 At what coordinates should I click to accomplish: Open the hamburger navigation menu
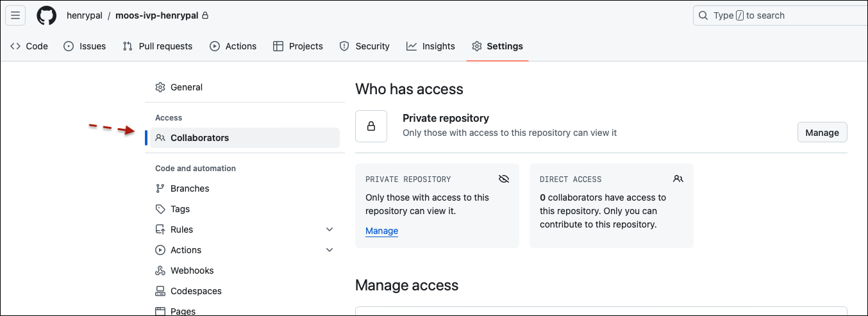coord(15,15)
